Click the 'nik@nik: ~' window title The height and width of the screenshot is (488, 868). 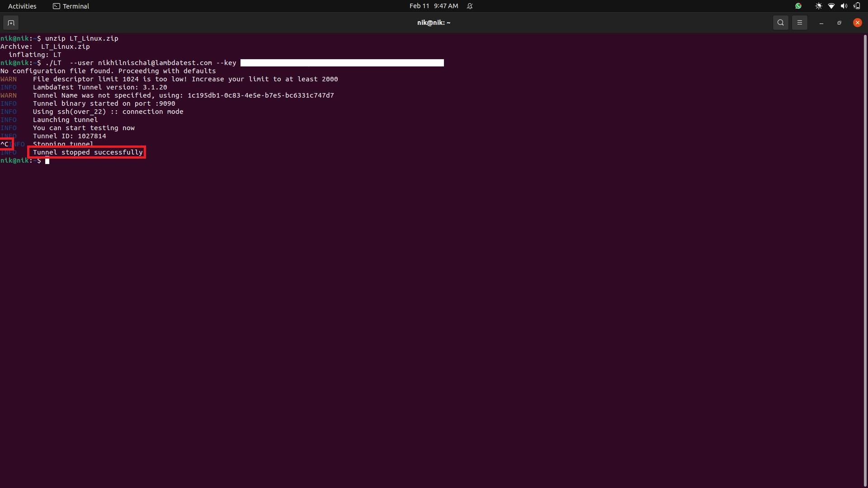point(434,23)
